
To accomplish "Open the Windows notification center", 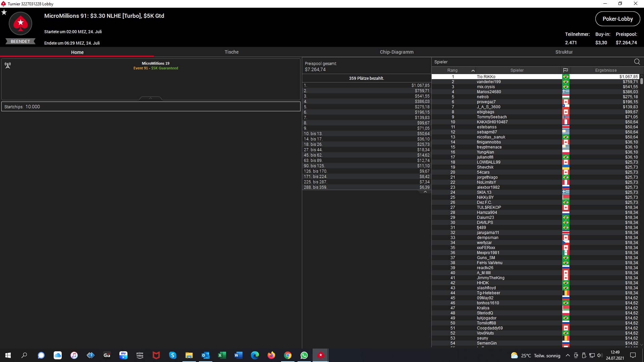I will 633,355.
